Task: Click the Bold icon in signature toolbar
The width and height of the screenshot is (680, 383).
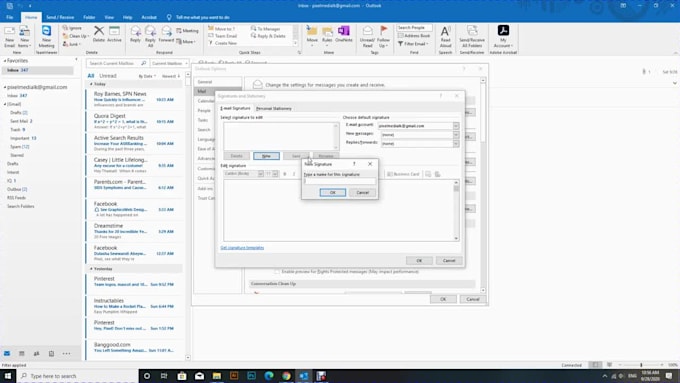Action: click(284, 174)
